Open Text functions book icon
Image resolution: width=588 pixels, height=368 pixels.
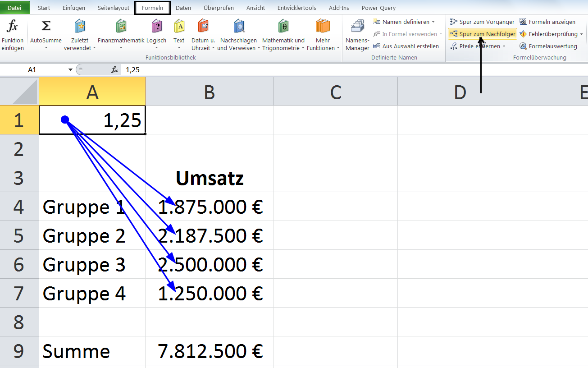tap(179, 27)
